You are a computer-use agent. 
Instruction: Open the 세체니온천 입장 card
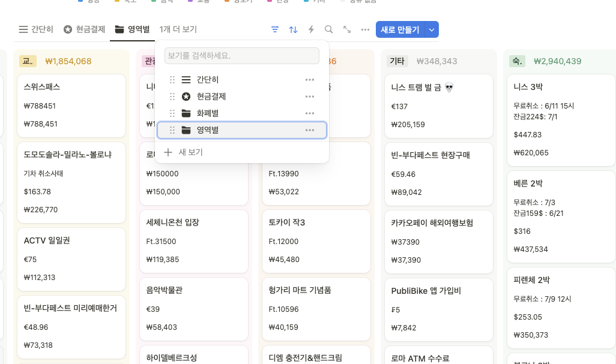[194, 241]
